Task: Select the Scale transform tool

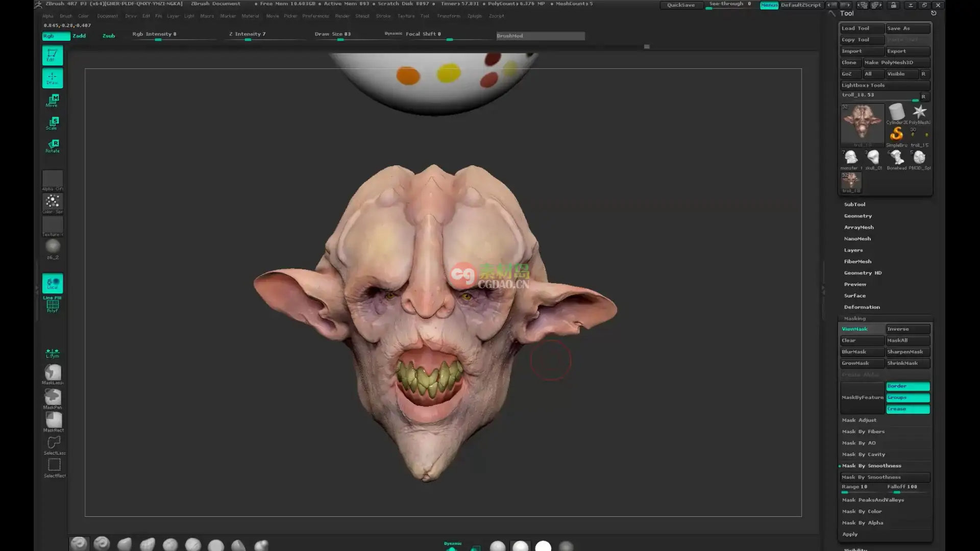Action: pyautogui.click(x=53, y=123)
